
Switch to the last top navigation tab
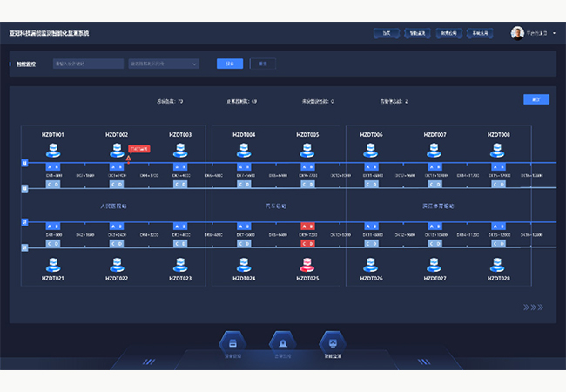point(481,33)
